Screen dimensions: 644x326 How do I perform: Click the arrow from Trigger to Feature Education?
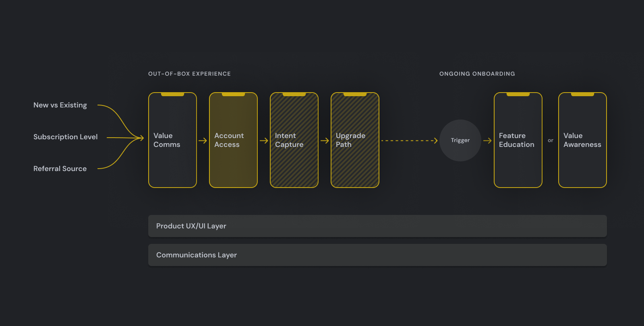click(x=487, y=140)
